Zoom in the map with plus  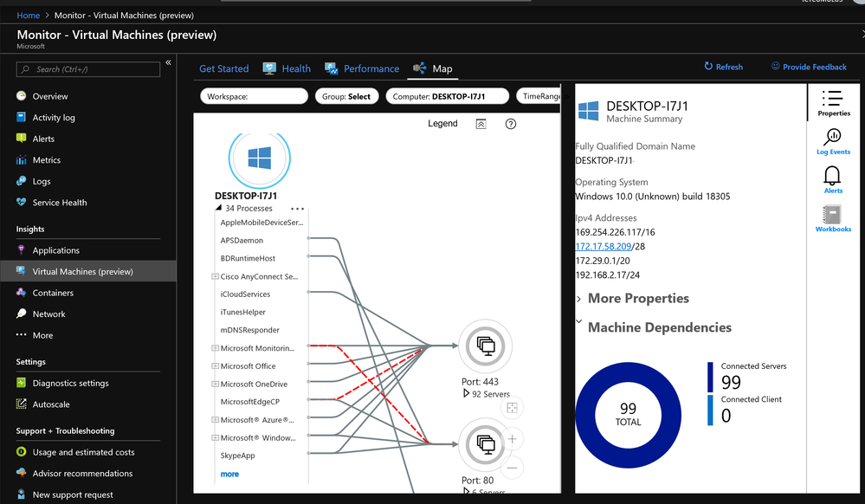click(512, 439)
